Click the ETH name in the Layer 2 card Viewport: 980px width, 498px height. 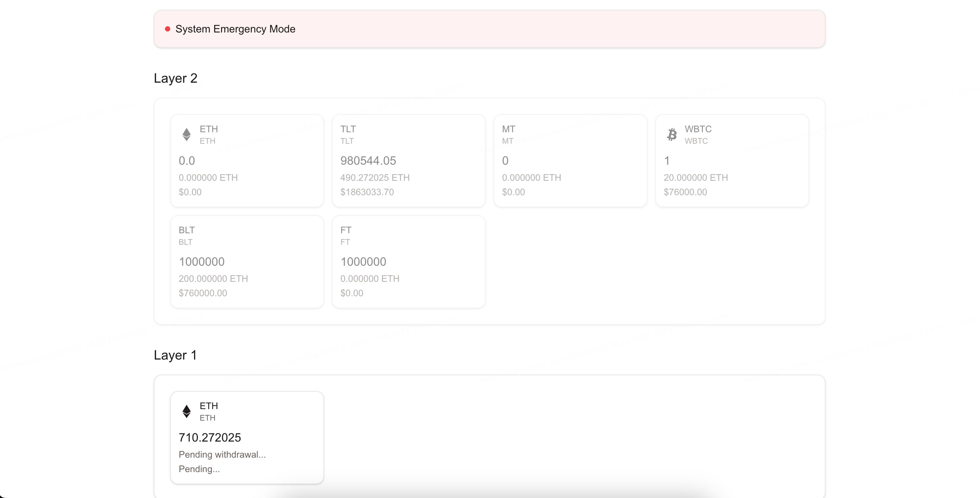coord(209,129)
